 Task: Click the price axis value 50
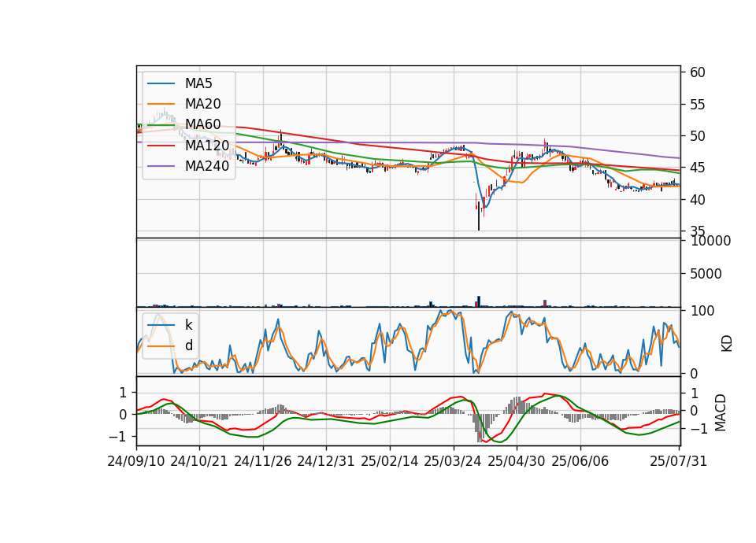pos(698,136)
